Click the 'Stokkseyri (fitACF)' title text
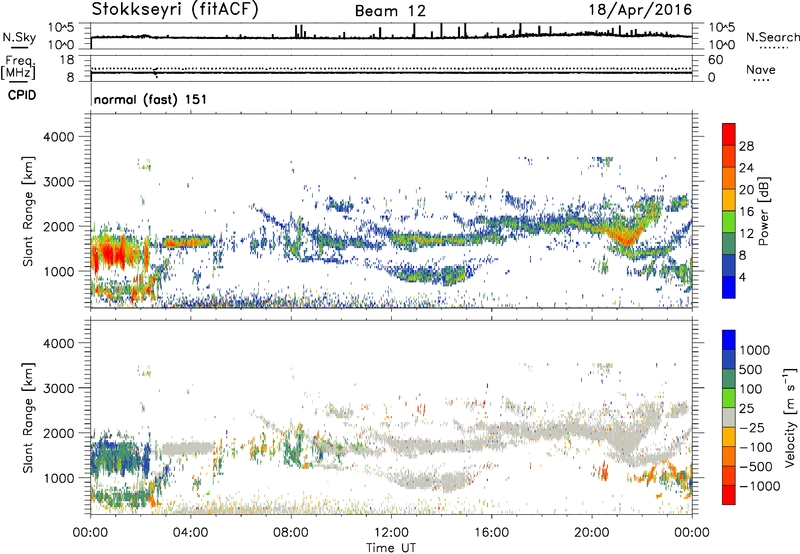This screenshot has height=554, width=800. click(x=175, y=9)
